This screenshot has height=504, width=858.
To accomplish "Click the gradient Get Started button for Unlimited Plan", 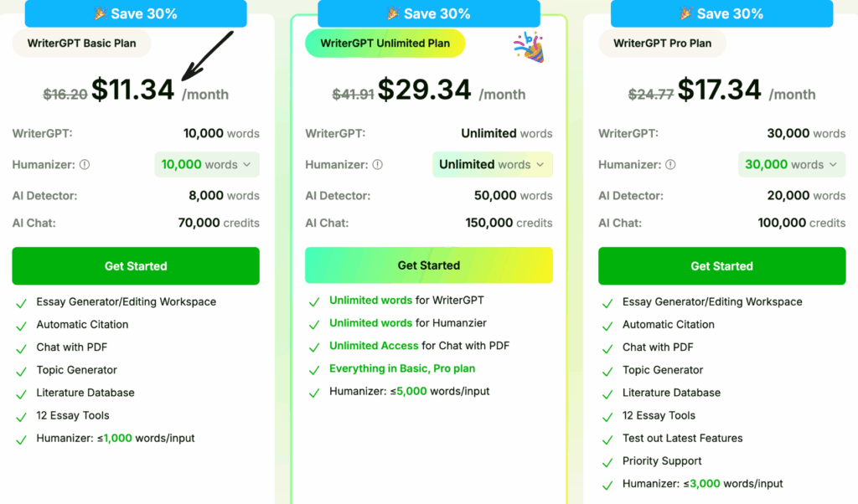I will coord(429,265).
